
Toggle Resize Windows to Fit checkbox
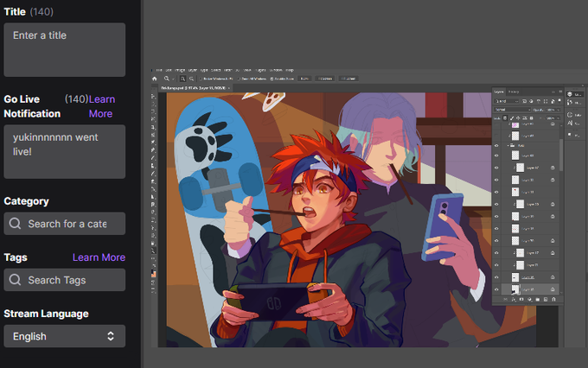pos(201,79)
